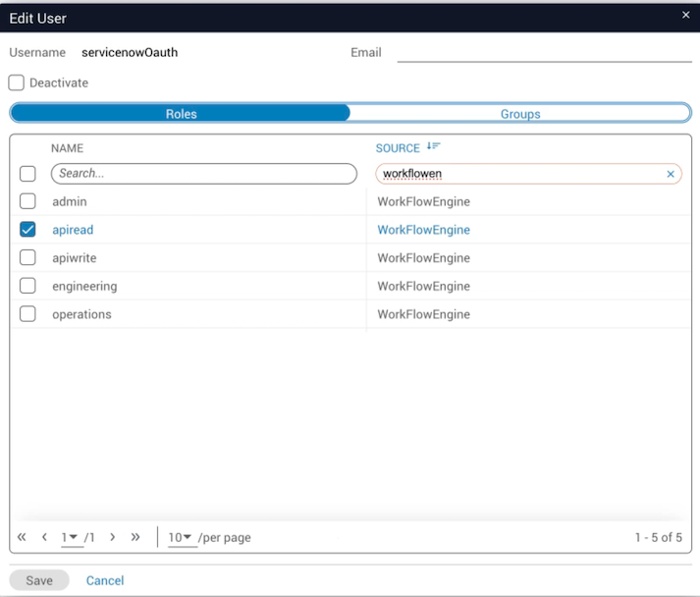Jump to the last page
This screenshot has height=597, width=700.
[135, 537]
